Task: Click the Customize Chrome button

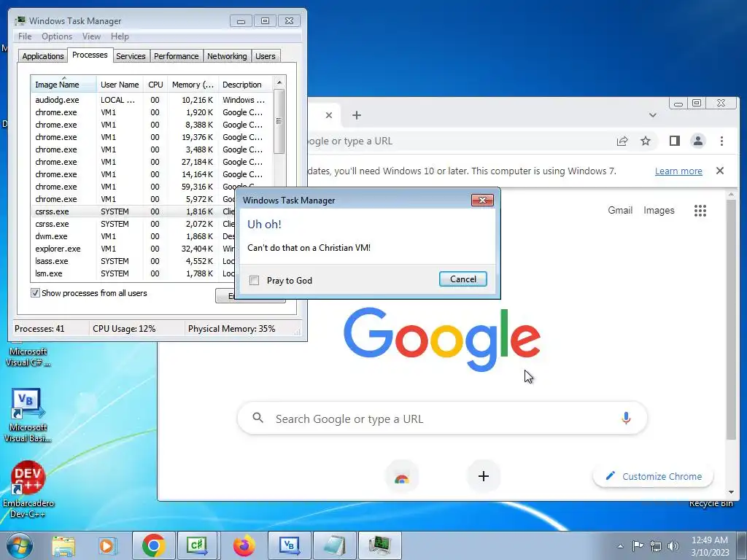Action: tap(653, 476)
